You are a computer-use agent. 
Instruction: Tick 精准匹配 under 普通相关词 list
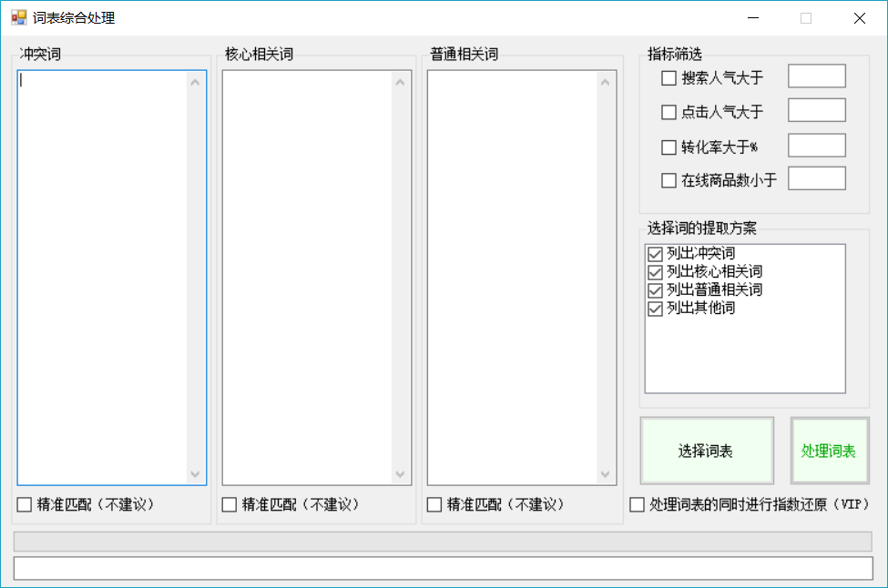tap(434, 504)
